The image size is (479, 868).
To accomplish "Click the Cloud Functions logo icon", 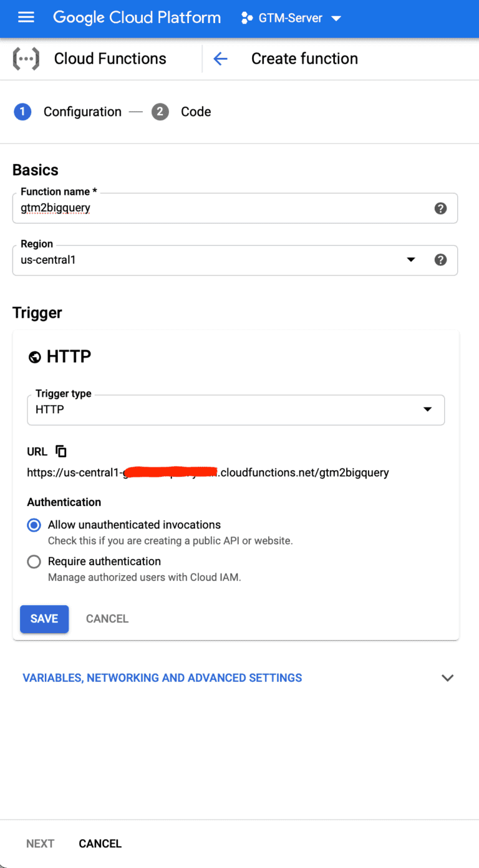I will (x=26, y=58).
